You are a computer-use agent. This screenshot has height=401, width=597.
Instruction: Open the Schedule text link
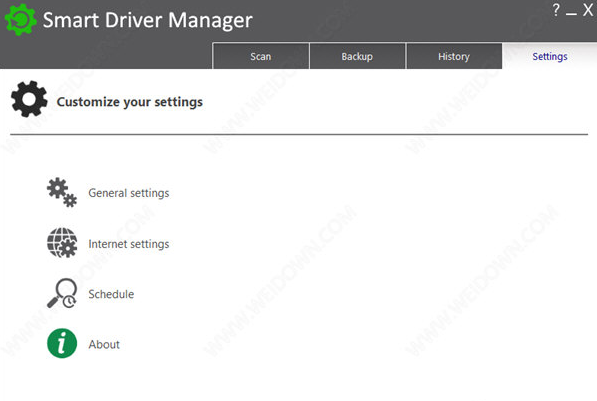click(111, 294)
